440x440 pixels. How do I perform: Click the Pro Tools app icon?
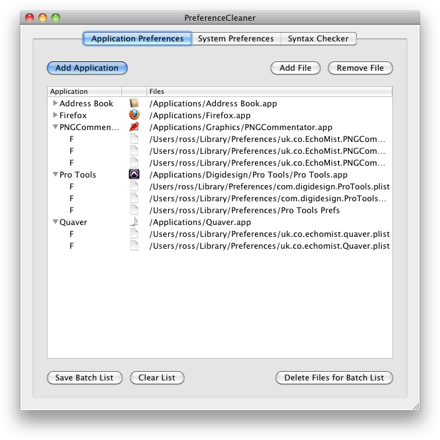point(134,174)
